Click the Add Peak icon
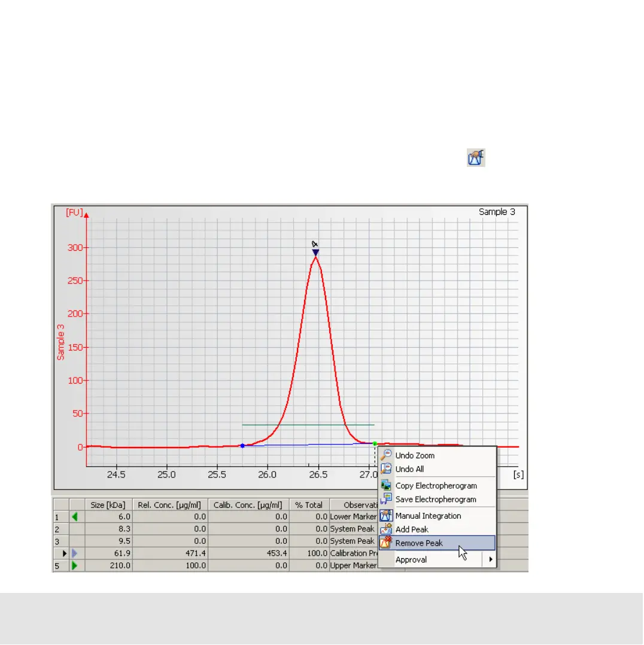644x645 pixels. [x=386, y=529]
